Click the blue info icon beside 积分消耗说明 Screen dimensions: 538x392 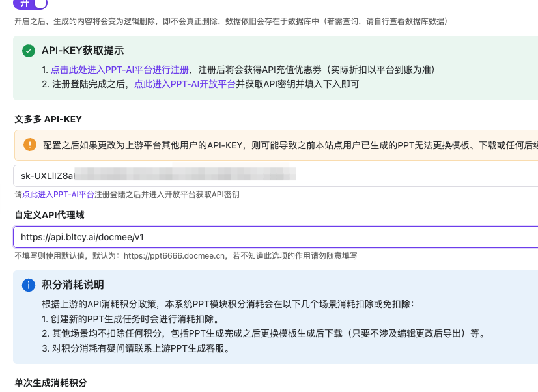[x=29, y=285]
